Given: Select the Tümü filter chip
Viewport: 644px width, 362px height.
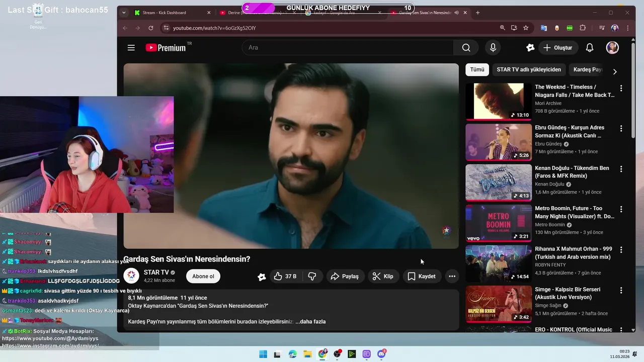Looking at the screenshot, I should click(477, 70).
